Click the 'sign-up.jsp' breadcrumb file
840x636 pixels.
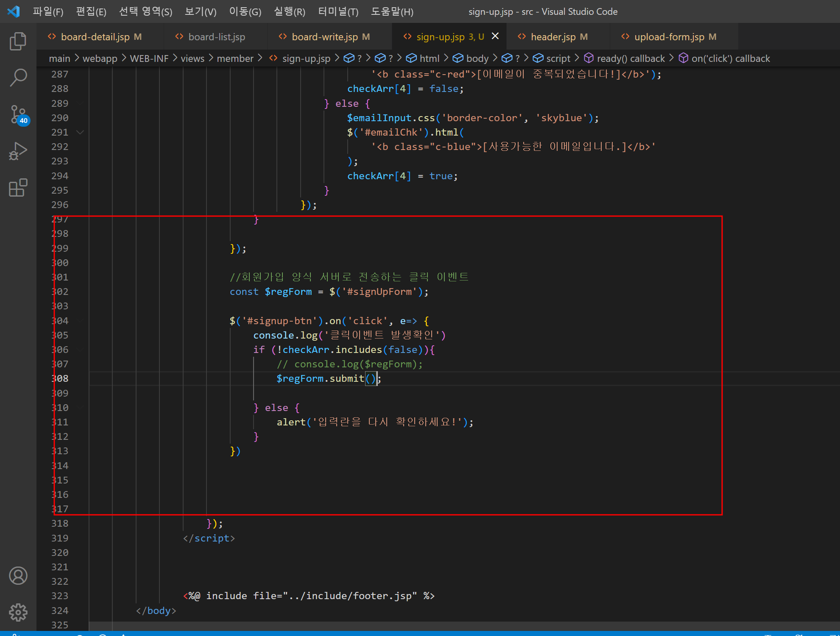point(306,58)
